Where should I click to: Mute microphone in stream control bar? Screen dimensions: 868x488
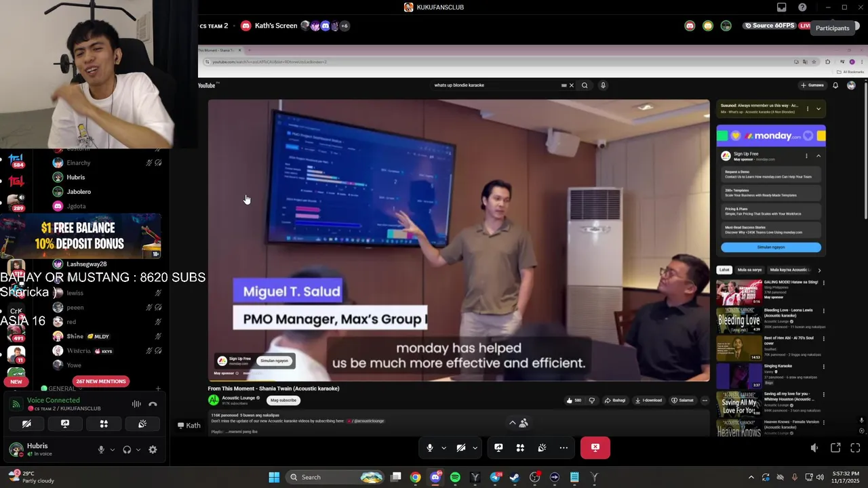click(x=430, y=447)
